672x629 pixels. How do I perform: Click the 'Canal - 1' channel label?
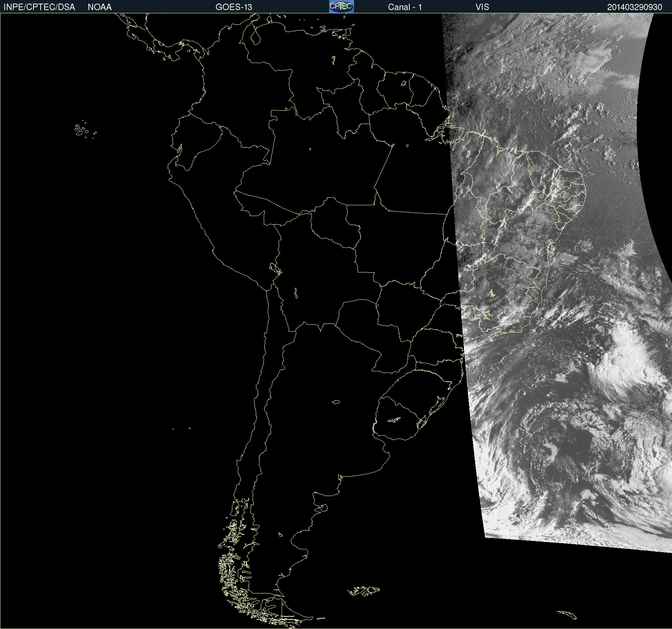point(405,7)
